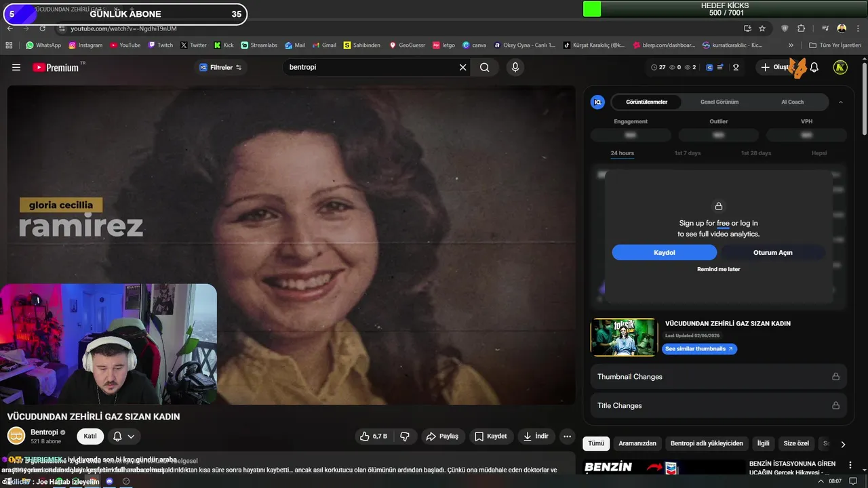Open WhatsApp bookmark

(x=43, y=45)
